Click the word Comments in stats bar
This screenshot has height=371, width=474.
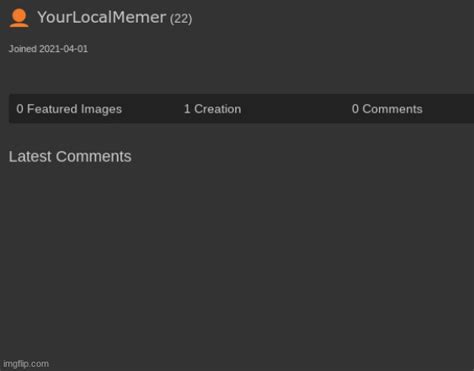(x=392, y=109)
